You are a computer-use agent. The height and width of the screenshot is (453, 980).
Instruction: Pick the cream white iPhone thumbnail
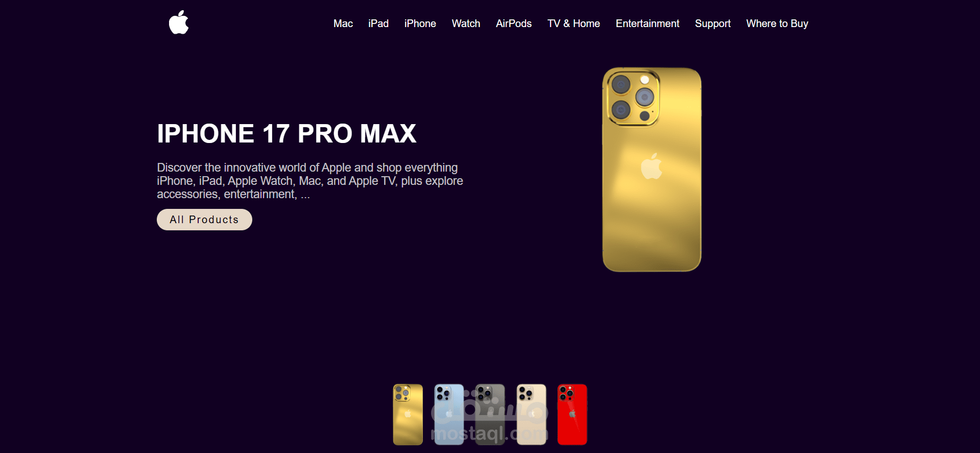[x=531, y=415]
